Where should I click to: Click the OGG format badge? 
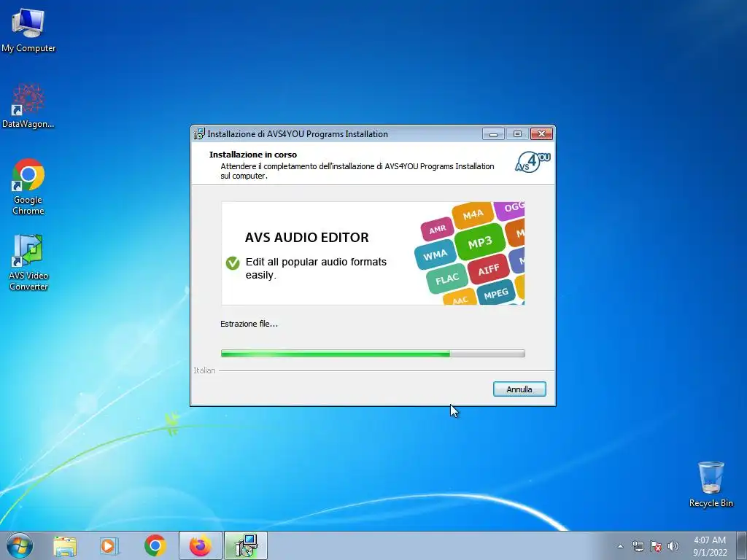coord(511,209)
